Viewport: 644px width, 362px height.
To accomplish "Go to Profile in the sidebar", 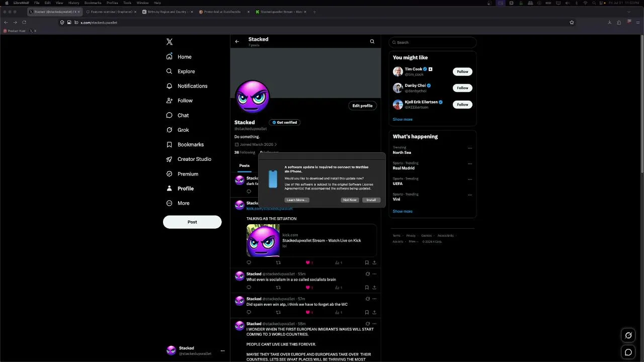I will pyautogui.click(x=180, y=189).
